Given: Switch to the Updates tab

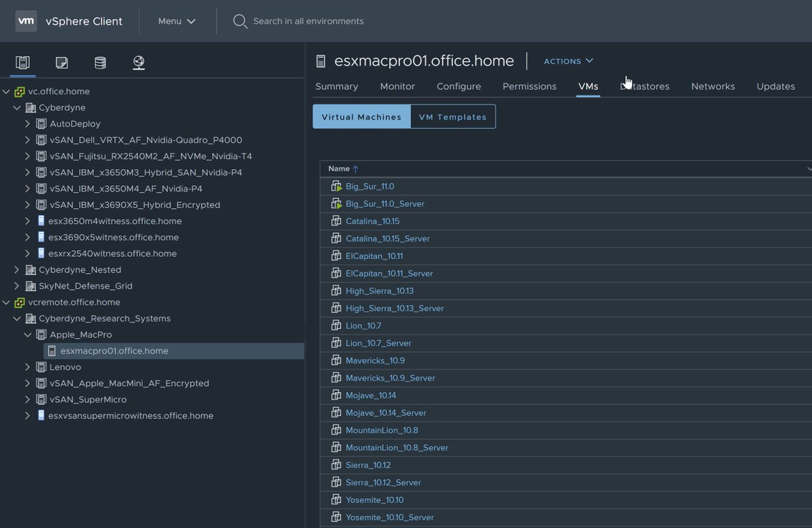Looking at the screenshot, I should point(775,87).
